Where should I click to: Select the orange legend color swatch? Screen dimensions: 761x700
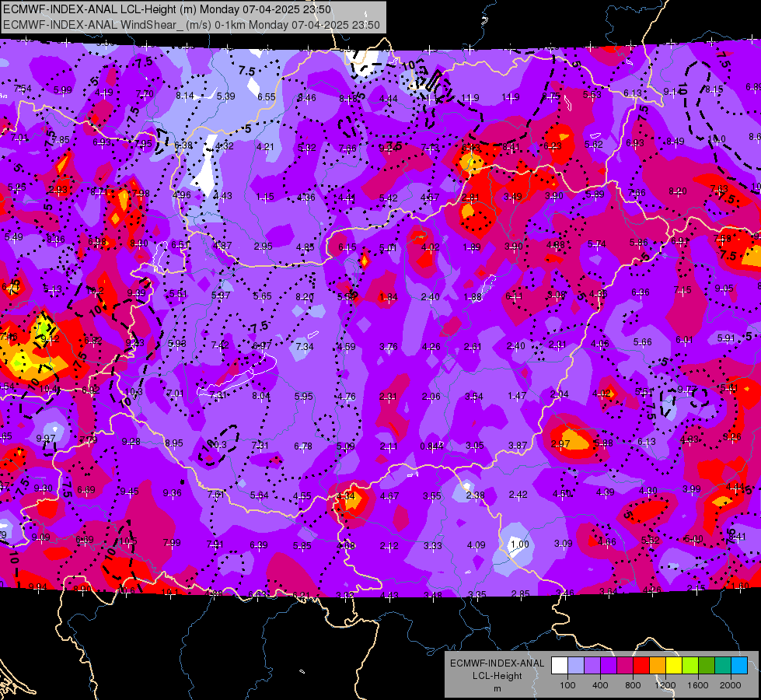pyautogui.click(x=658, y=666)
